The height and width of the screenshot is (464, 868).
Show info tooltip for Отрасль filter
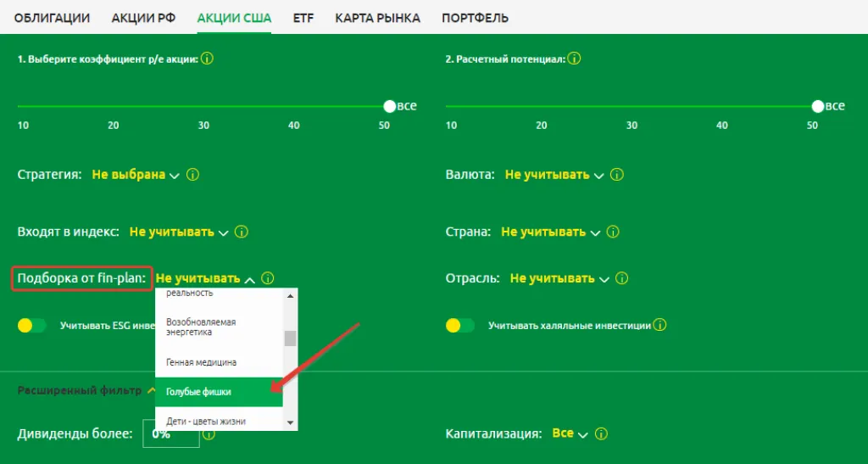click(621, 278)
